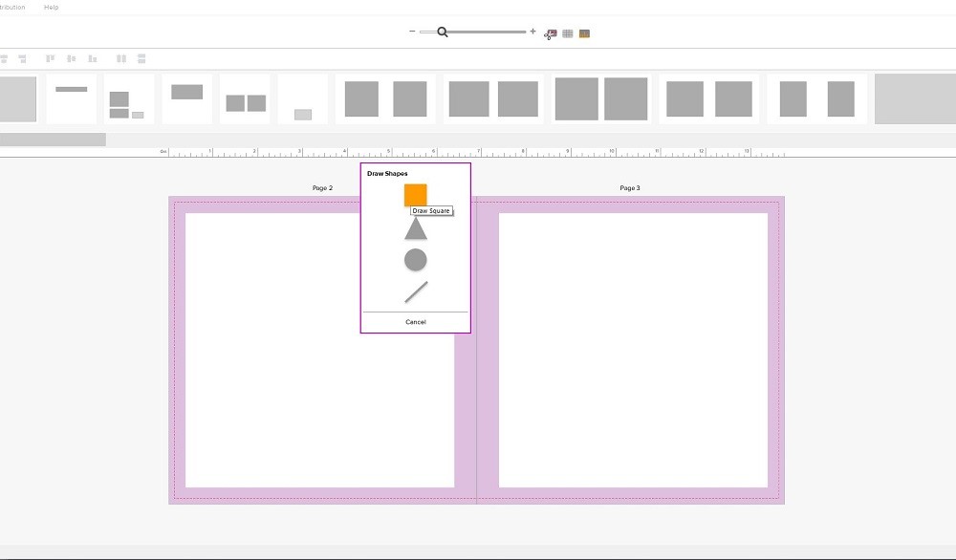The width and height of the screenshot is (956, 560).
Task: Click the magnifier zoom slider handle
Action: pyautogui.click(x=443, y=32)
